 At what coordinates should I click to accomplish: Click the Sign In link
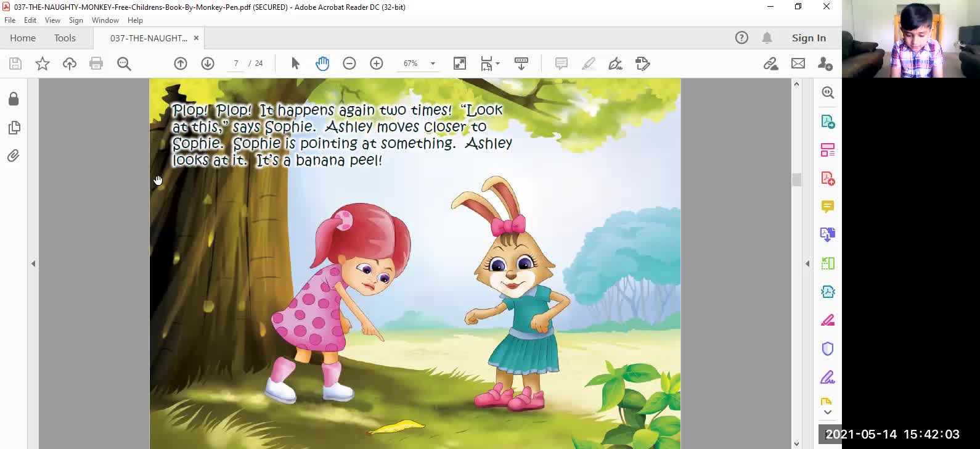(809, 38)
